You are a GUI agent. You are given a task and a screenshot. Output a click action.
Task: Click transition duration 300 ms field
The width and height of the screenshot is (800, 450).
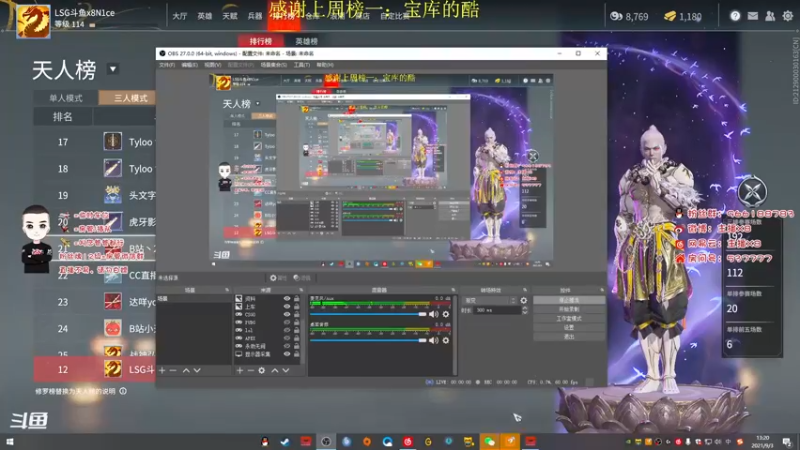497,310
